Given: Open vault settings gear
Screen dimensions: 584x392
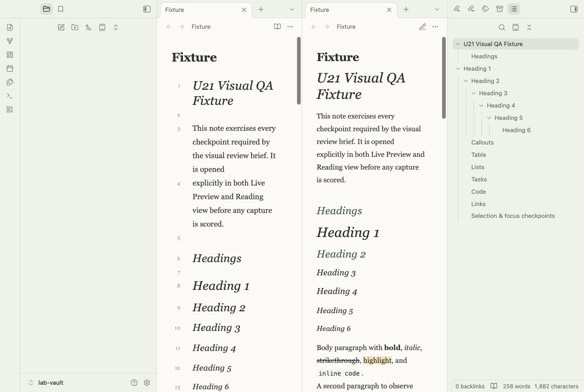Looking at the screenshot, I should (x=147, y=383).
